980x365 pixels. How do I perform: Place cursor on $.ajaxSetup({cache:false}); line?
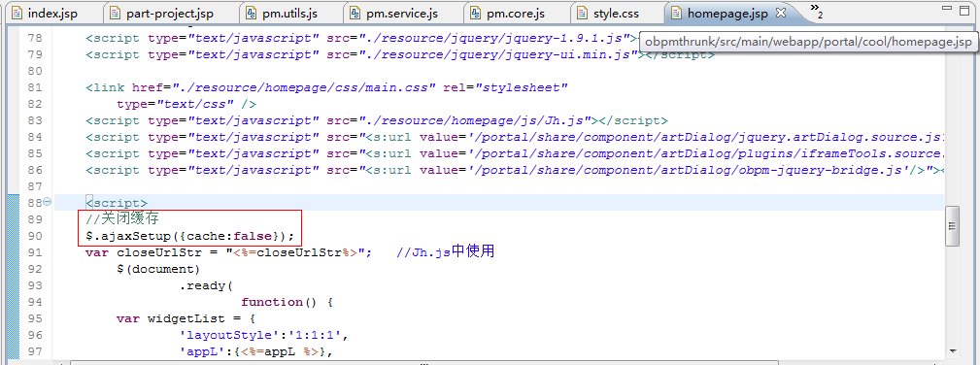click(x=190, y=236)
